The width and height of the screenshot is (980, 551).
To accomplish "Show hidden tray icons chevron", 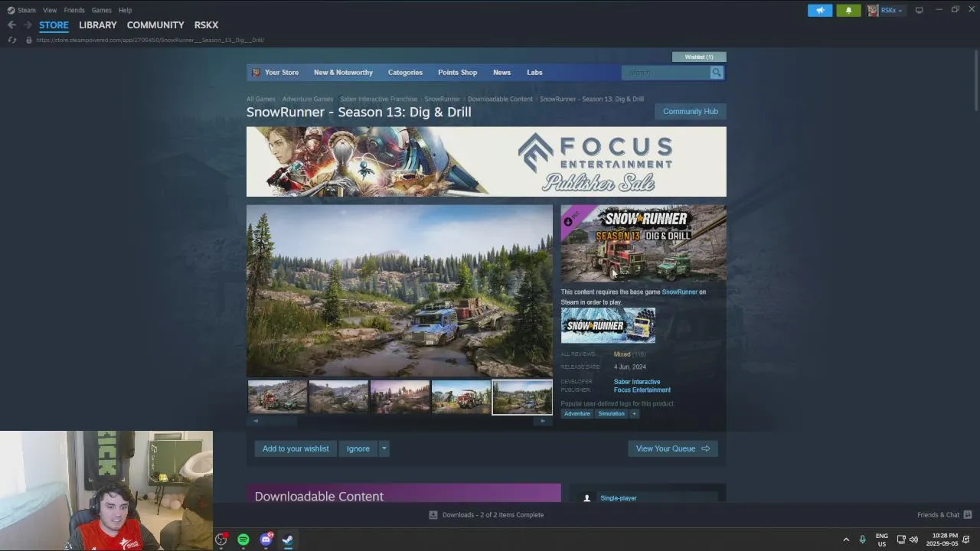I will tap(846, 540).
